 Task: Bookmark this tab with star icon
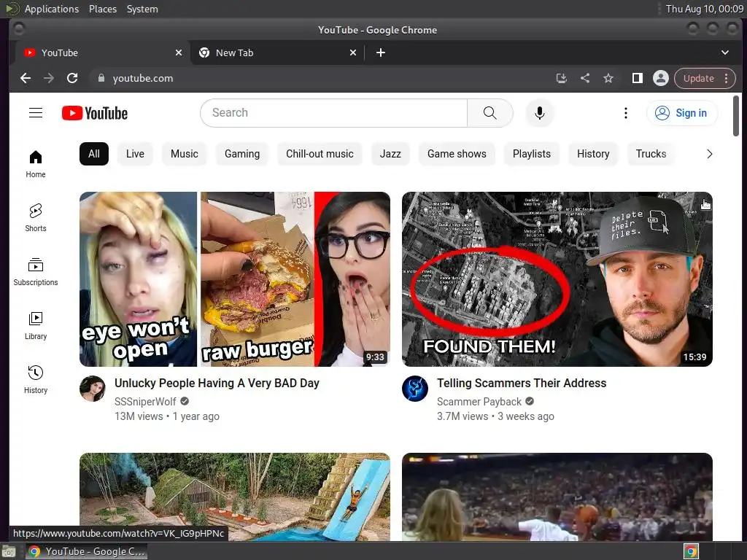[x=608, y=78]
